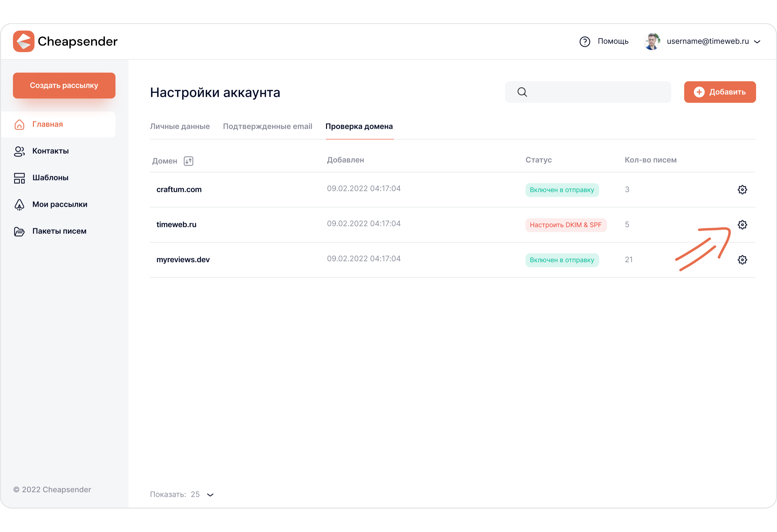Open Шаблоны in the sidebar
777x532 pixels.
click(50, 178)
